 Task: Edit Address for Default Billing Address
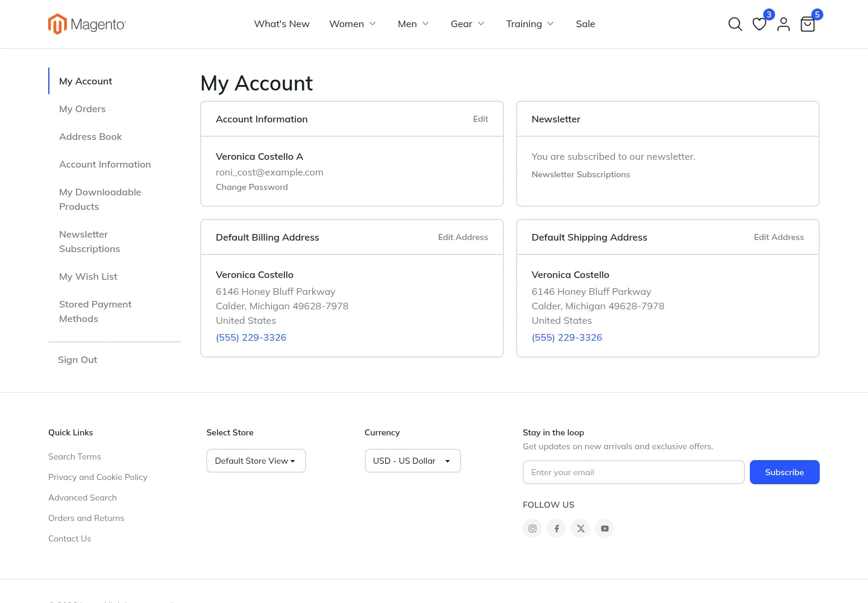(463, 238)
